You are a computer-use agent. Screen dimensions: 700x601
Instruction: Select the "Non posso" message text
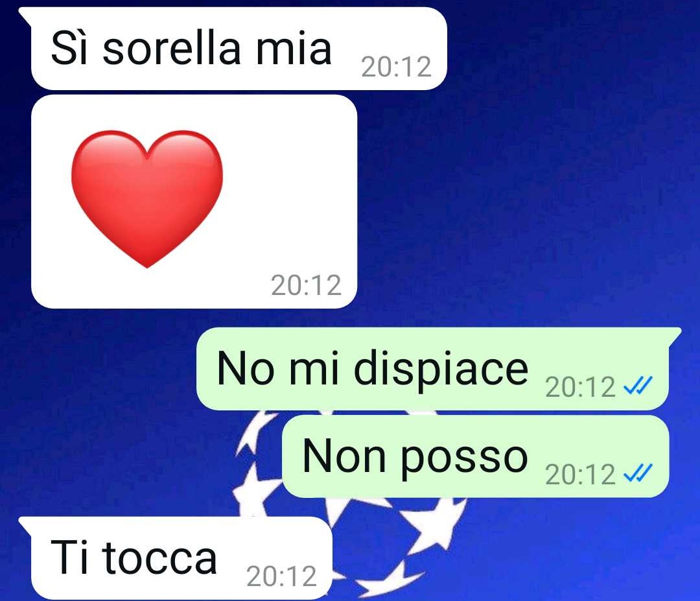click(415, 456)
